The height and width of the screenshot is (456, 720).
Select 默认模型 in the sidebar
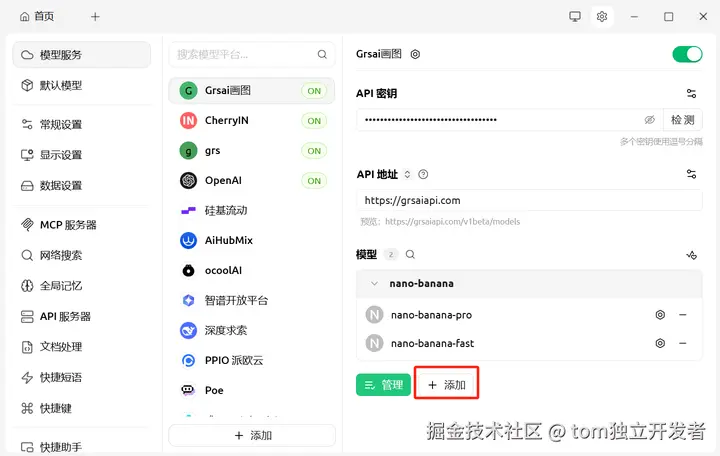tap(81, 85)
